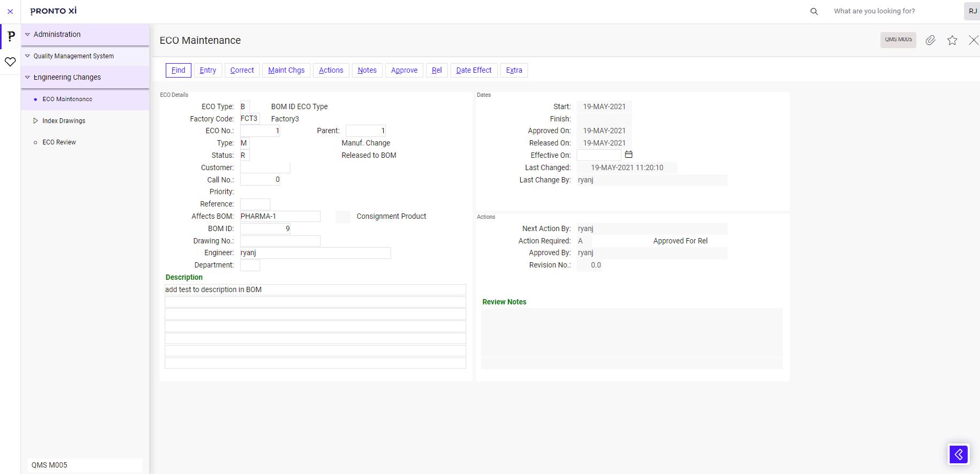Click the BOM ID field
980x474 pixels.
(x=265, y=229)
